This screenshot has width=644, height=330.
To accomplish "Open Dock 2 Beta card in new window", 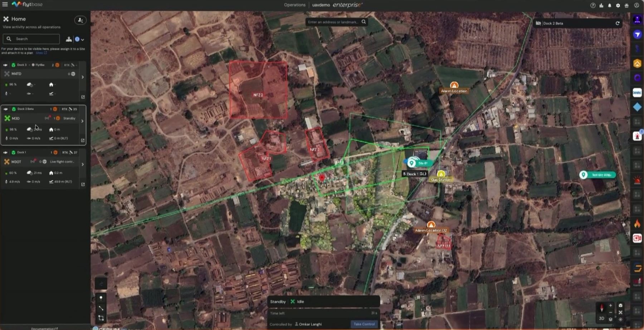I will click(83, 141).
